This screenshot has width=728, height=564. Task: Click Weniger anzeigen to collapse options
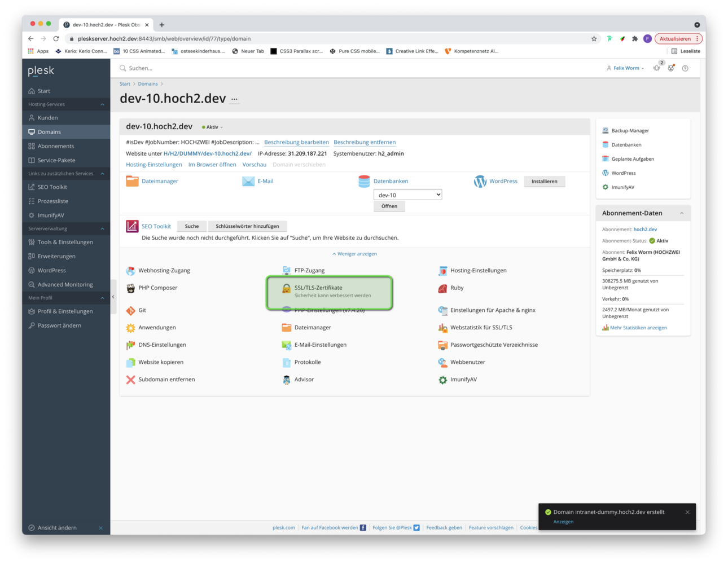(355, 254)
